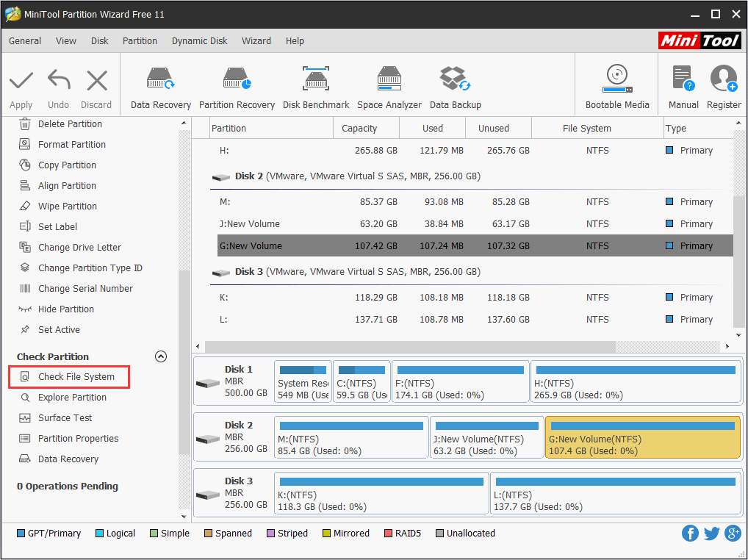
Task: Click the sidebar scroll down arrow
Action: click(x=184, y=516)
